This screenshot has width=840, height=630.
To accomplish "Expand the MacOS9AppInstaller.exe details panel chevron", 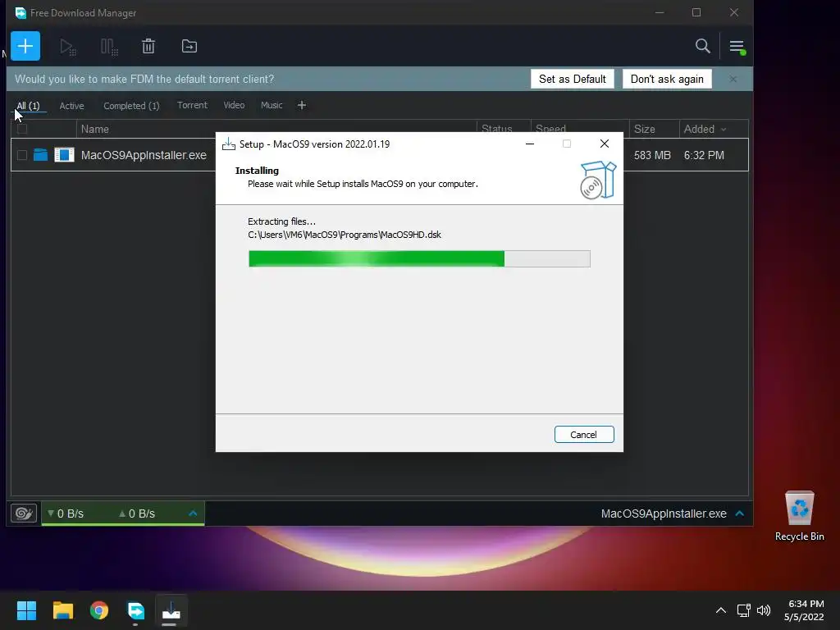I will (740, 514).
